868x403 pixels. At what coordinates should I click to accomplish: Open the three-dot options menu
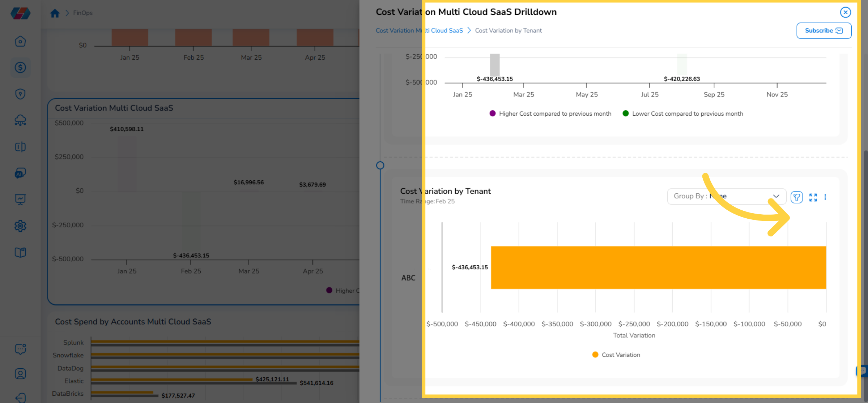pyautogui.click(x=825, y=197)
